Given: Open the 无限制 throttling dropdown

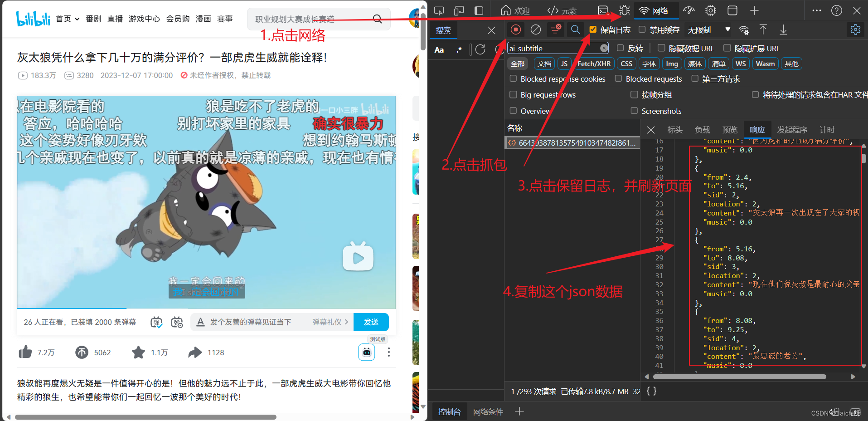Looking at the screenshot, I should (708, 30).
